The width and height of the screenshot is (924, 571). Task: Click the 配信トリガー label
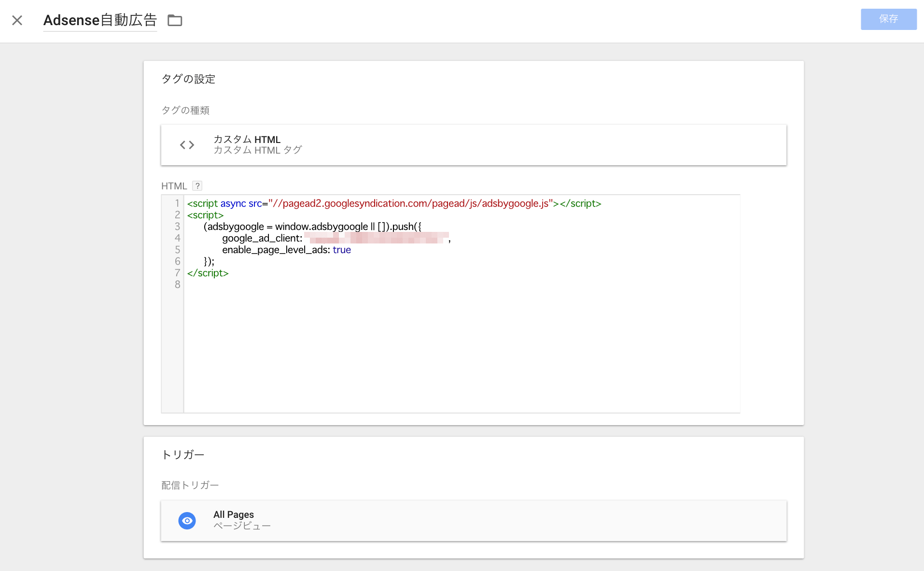pyautogui.click(x=190, y=485)
